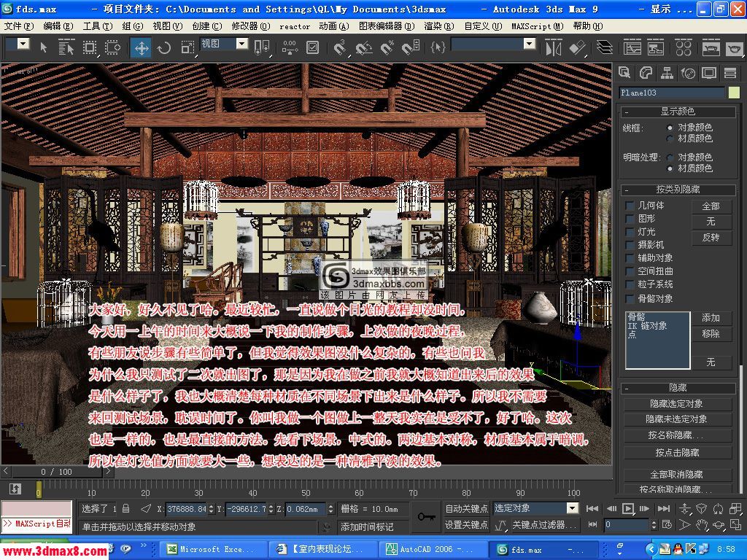Click the 添加 button

[711, 318]
